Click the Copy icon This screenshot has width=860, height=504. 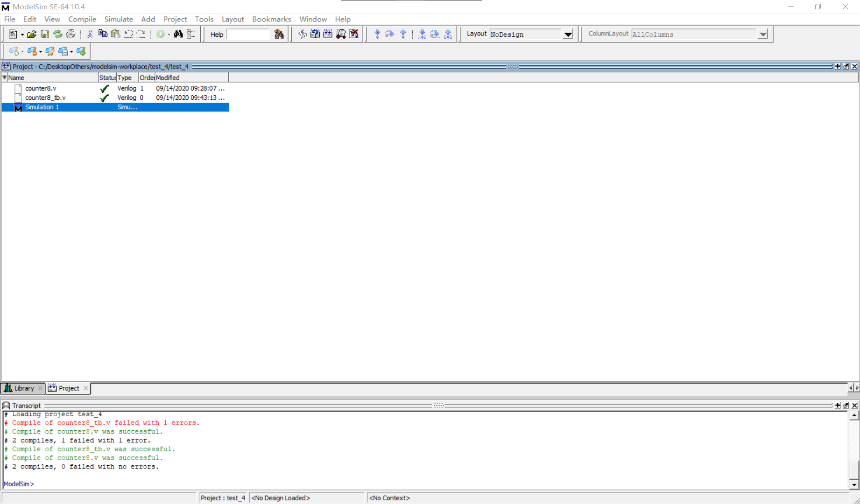click(x=103, y=34)
